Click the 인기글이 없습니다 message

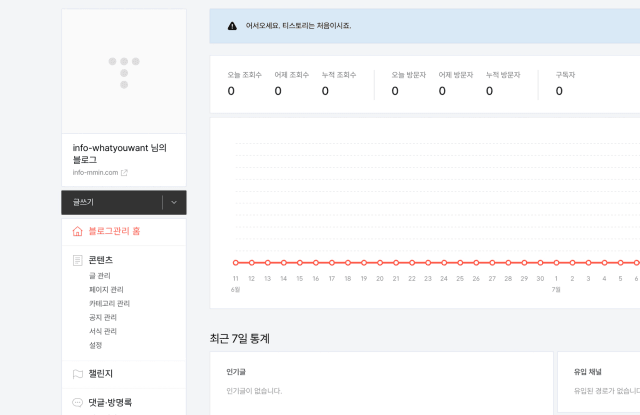tap(254, 391)
